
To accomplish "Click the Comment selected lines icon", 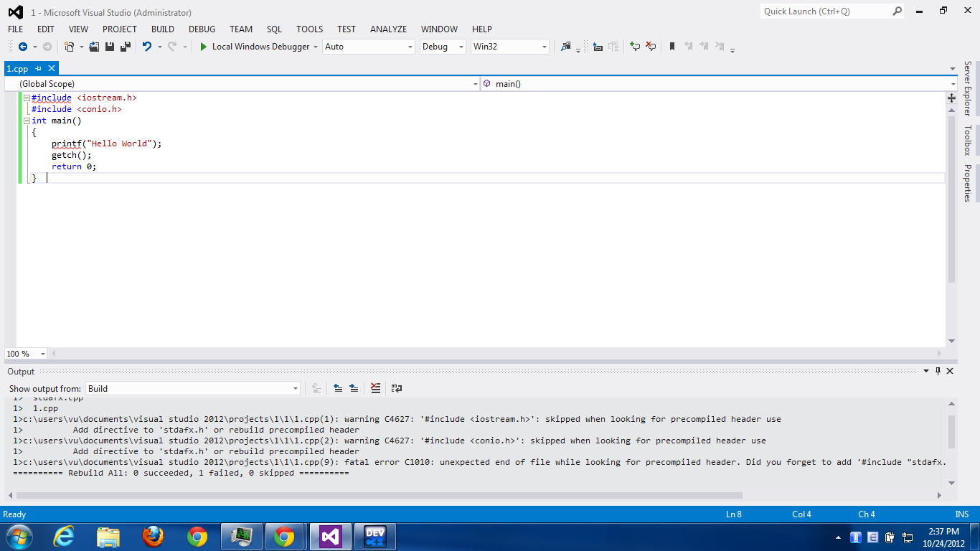I will pyautogui.click(x=635, y=47).
